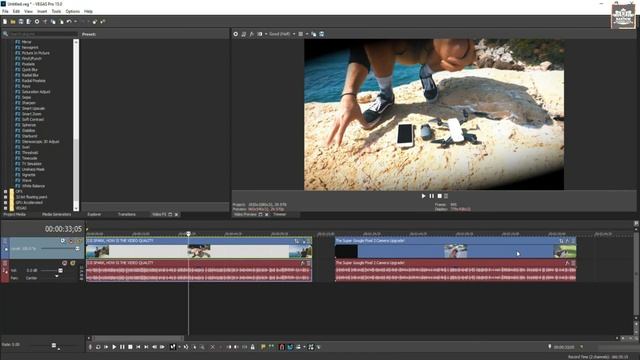Copy the preview snapshot to clipboard
Viewport: 640px width, 360px height.
click(x=313, y=34)
